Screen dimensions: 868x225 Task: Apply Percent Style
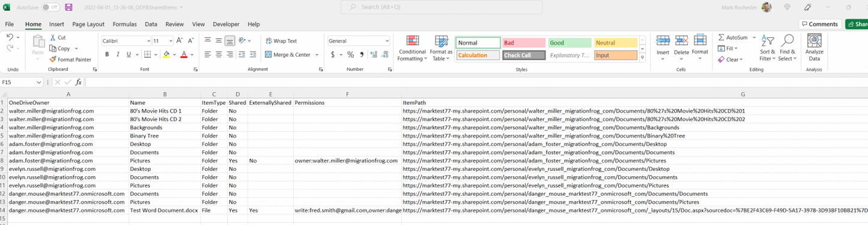pos(350,55)
